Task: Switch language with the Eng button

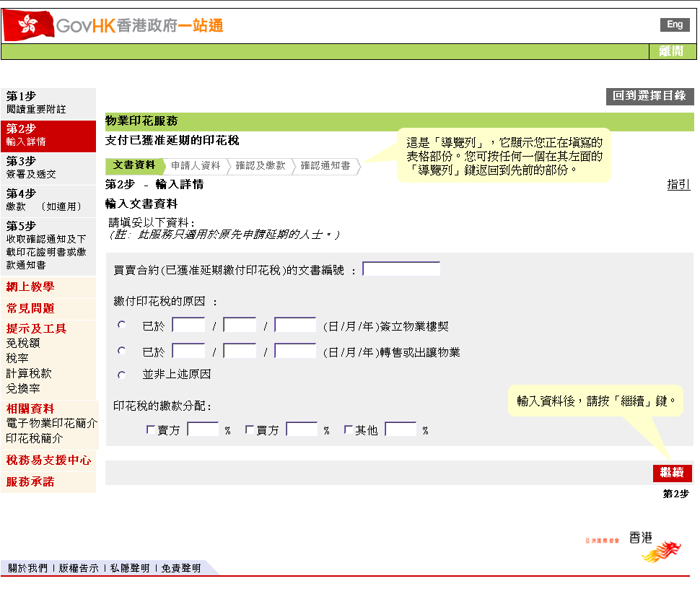Action: point(674,24)
